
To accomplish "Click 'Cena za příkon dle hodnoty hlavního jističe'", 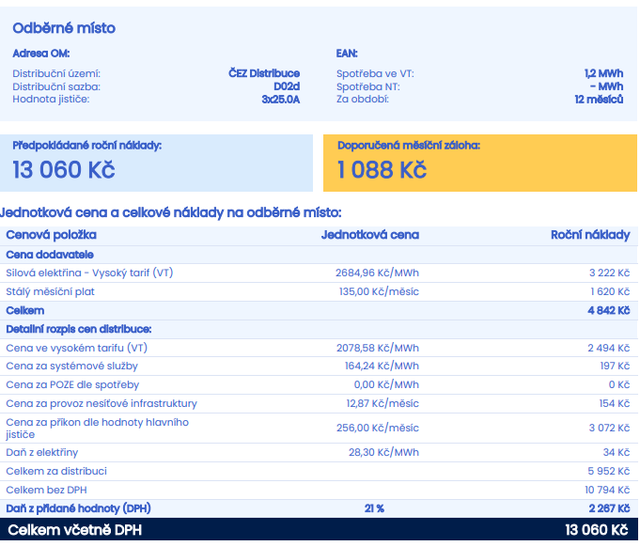I will [97, 428].
